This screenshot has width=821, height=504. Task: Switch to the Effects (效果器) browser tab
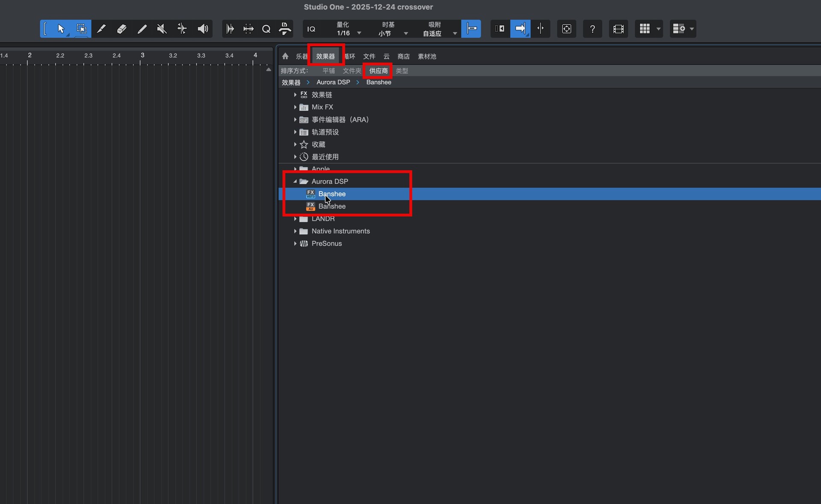coord(325,56)
